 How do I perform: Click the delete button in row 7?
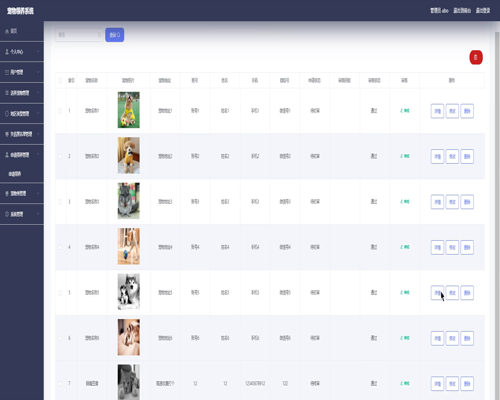pos(467,384)
